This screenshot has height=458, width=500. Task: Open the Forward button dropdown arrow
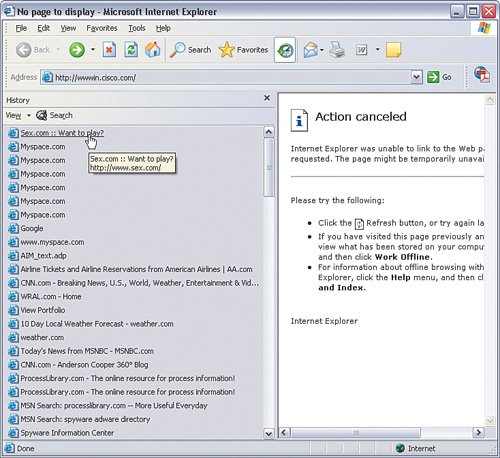93,50
